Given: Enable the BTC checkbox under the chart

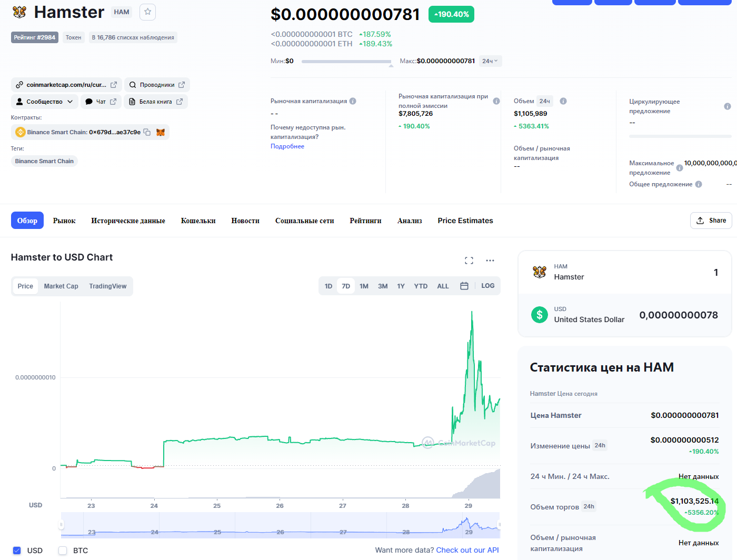Looking at the screenshot, I should click(63, 551).
